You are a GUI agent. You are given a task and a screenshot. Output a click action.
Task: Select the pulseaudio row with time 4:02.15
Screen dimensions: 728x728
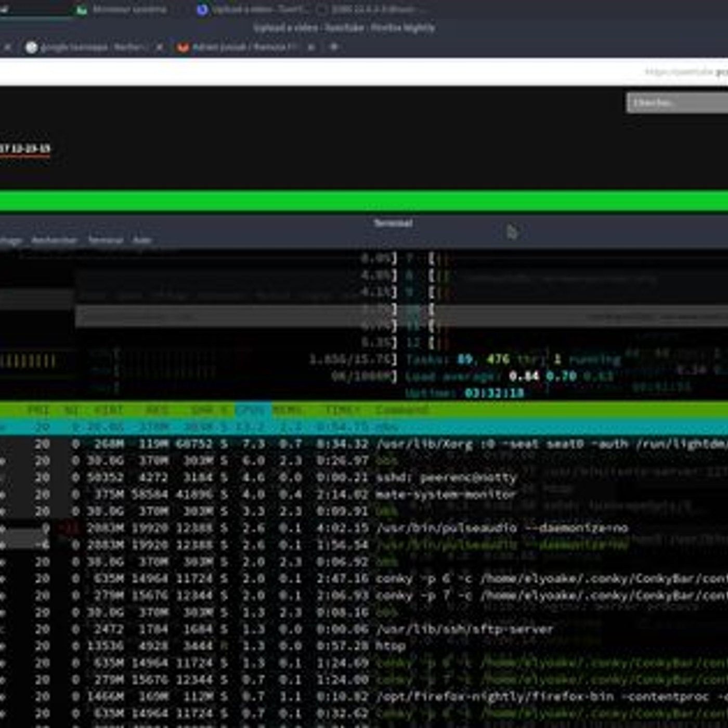364,528
